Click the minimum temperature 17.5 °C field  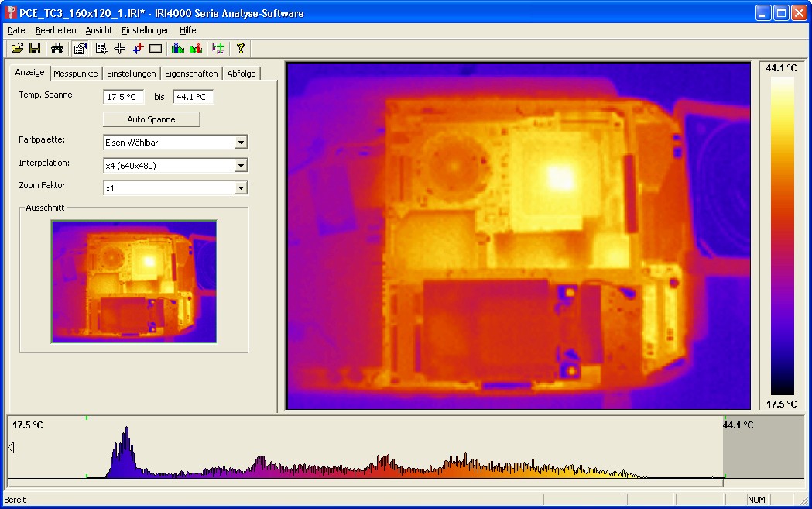click(x=123, y=97)
